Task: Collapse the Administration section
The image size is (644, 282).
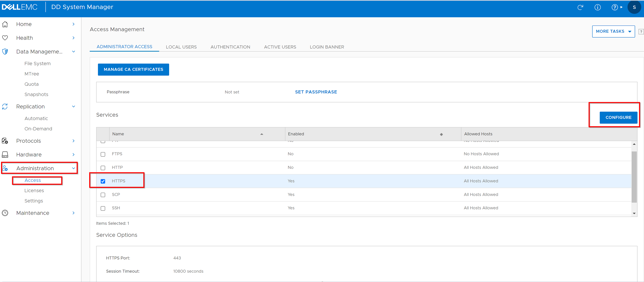Action: coord(73,168)
